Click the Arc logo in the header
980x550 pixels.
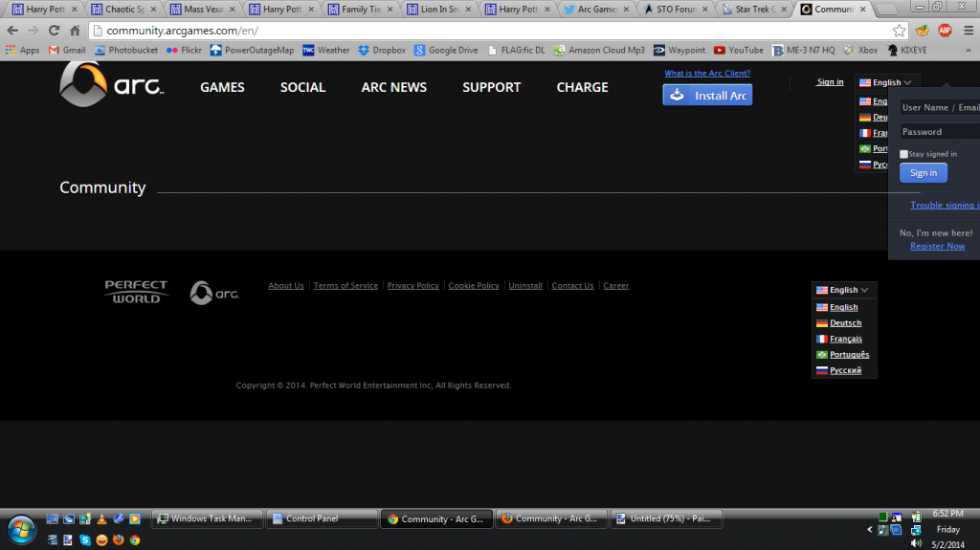(x=111, y=85)
